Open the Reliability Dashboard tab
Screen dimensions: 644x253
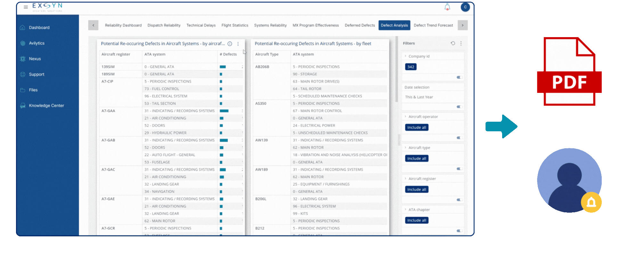123,25
